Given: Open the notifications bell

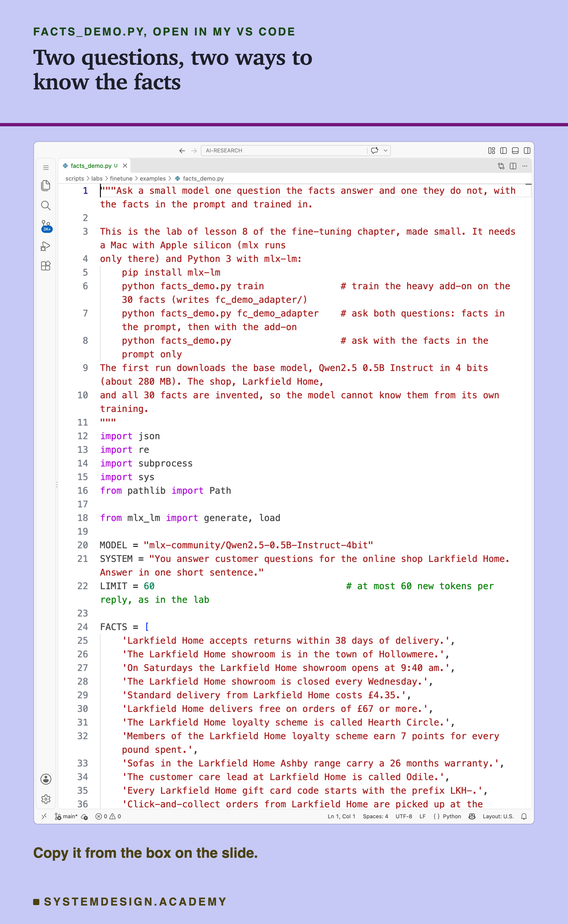Looking at the screenshot, I should click(524, 816).
